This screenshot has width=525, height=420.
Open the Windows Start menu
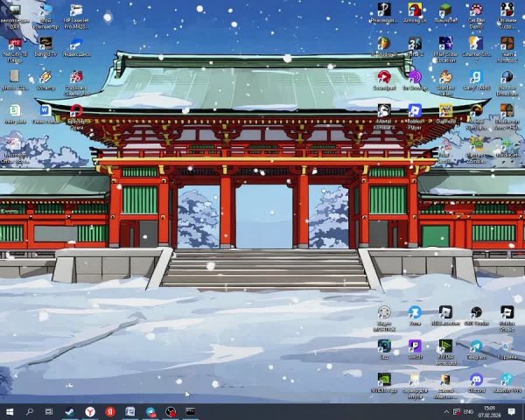point(10,411)
